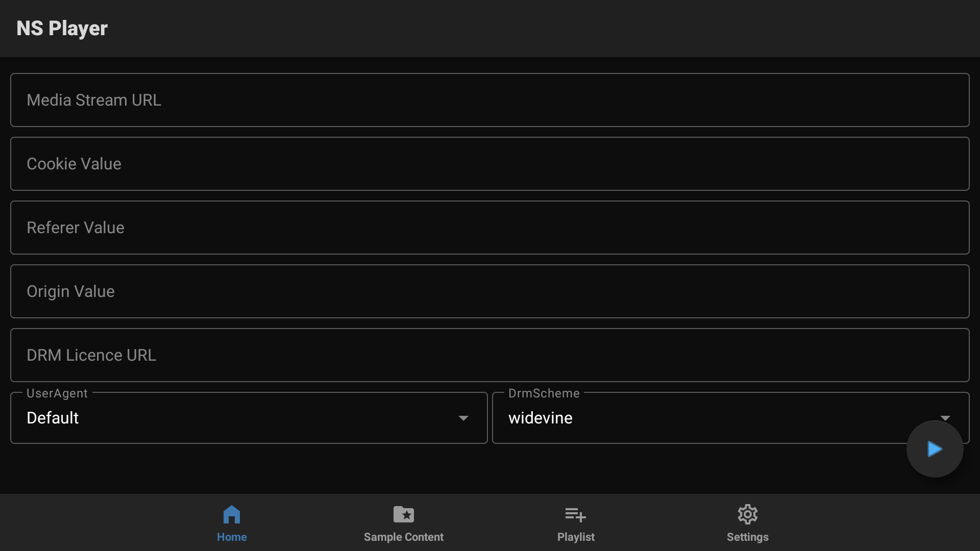Click the Sample Content star-folder icon
The image size is (980, 551).
(403, 514)
